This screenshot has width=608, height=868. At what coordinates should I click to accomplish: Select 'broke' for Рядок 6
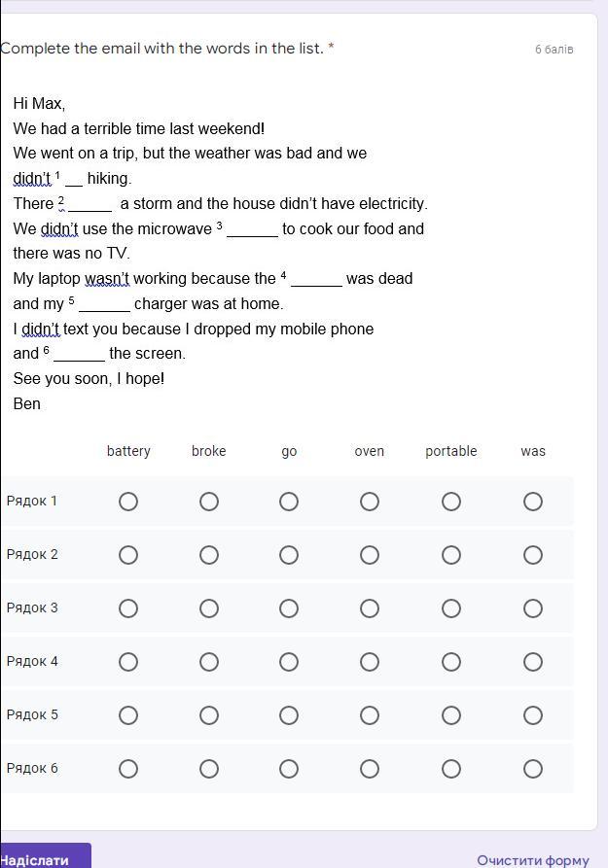(x=209, y=769)
